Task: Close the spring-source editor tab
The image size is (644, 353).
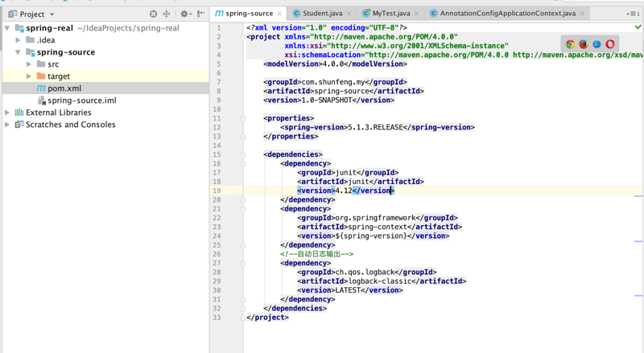Action: pyautogui.click(x=279, y=14)
